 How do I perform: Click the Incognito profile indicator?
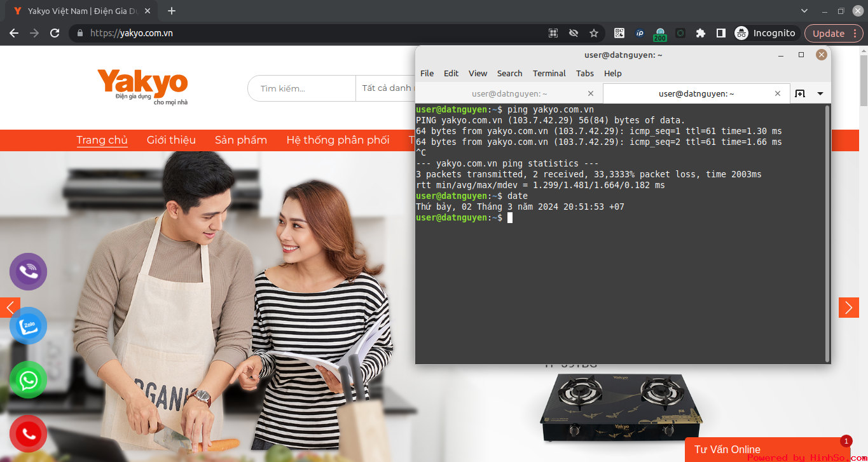(x=765, y=33)
